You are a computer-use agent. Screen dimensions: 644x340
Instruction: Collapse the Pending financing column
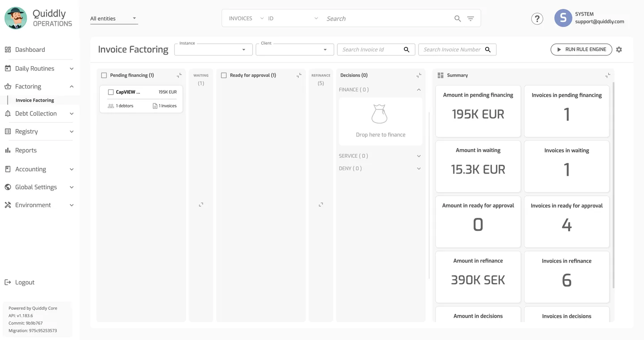(x=179, y=75)
